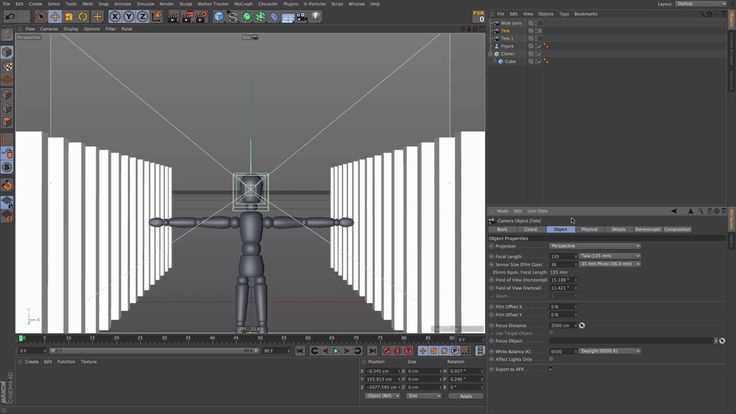Click the green Array generator icon

click(261, 17)
